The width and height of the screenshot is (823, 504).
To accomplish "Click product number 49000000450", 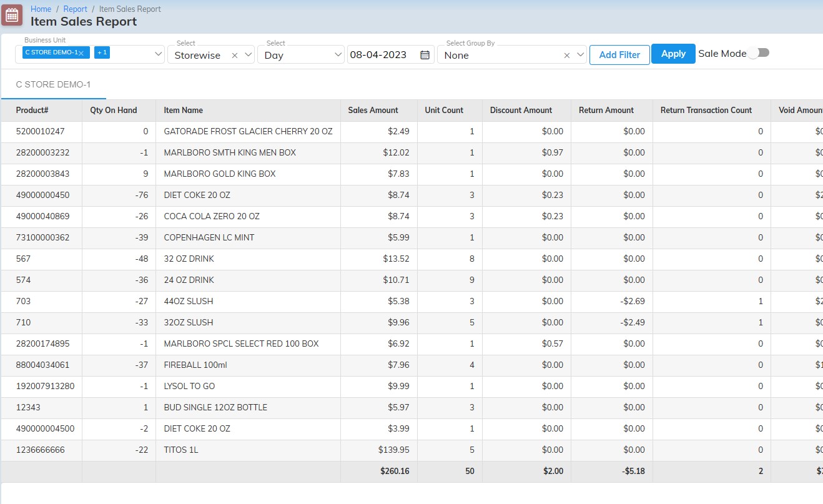I will (x=43, y=195).
